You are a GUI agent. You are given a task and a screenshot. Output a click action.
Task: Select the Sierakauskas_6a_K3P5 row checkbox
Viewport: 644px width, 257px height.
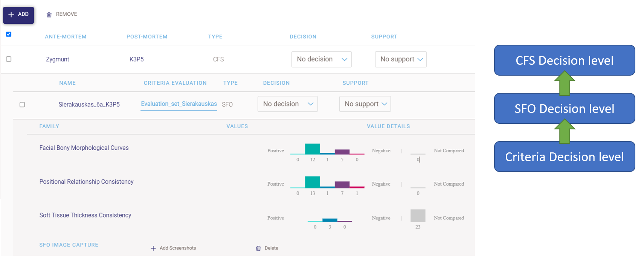tap(22, 105)
